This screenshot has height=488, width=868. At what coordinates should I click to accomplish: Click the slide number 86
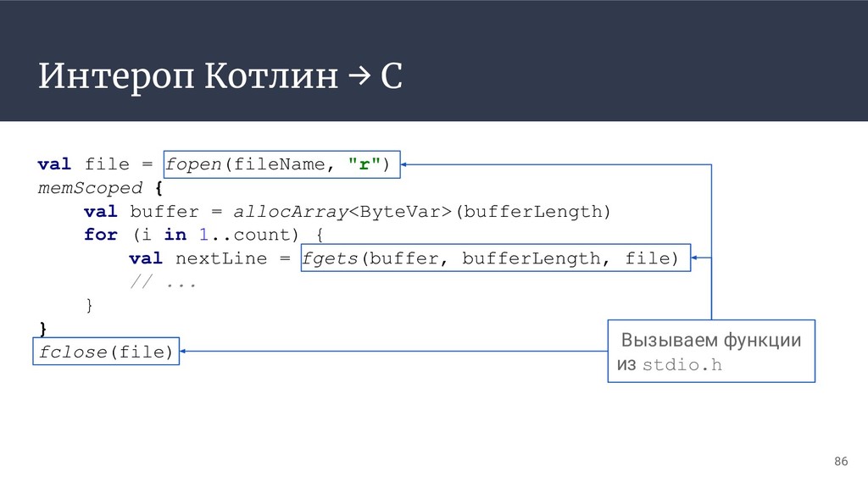click(x=841, y=461)
